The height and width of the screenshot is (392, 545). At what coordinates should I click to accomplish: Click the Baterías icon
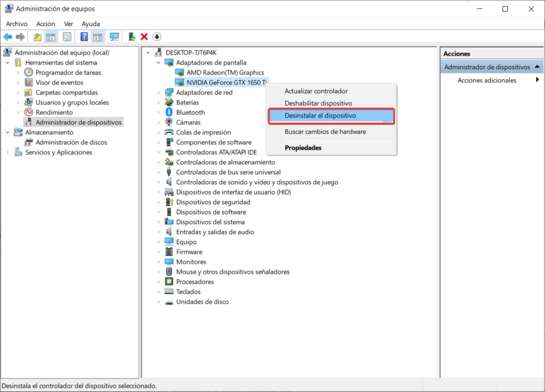(x=169, y=102)
